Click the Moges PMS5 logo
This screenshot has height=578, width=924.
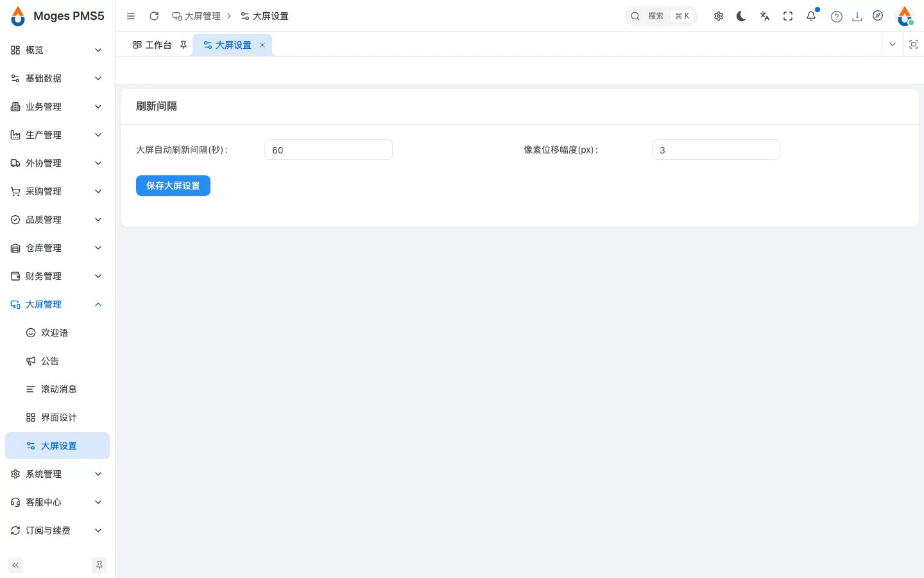point(58,16)
